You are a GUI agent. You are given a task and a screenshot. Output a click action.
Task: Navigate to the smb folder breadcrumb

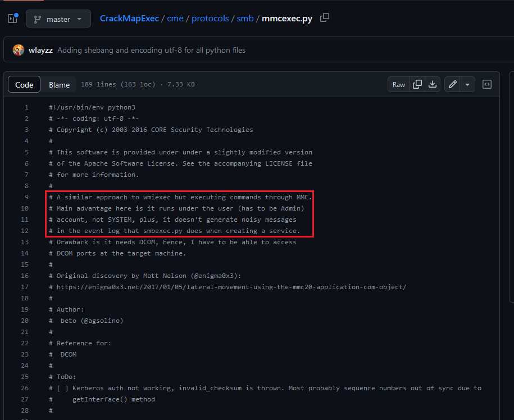(245, 17)
